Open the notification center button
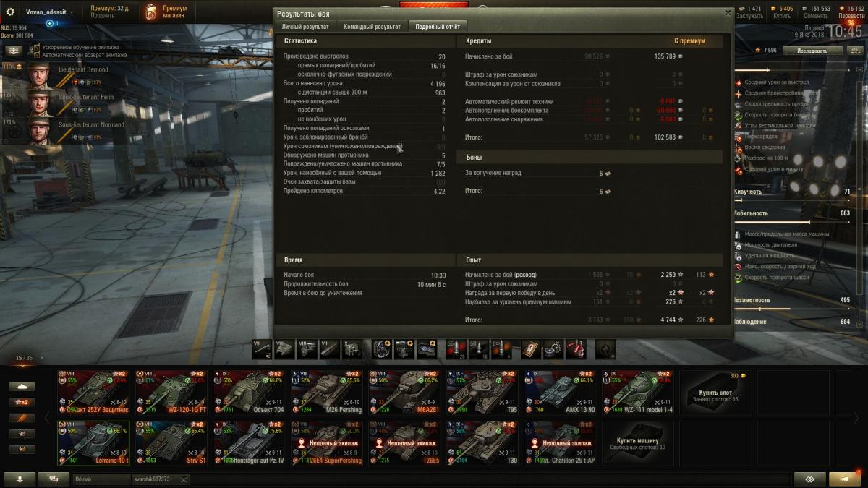The height and width of the screenshot is (488, 868). tap(845, 479)
